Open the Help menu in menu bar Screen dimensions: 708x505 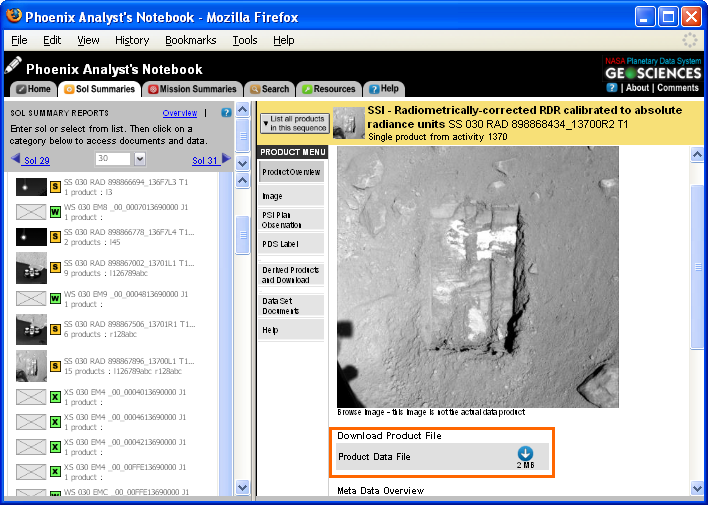tap(284, 40)
